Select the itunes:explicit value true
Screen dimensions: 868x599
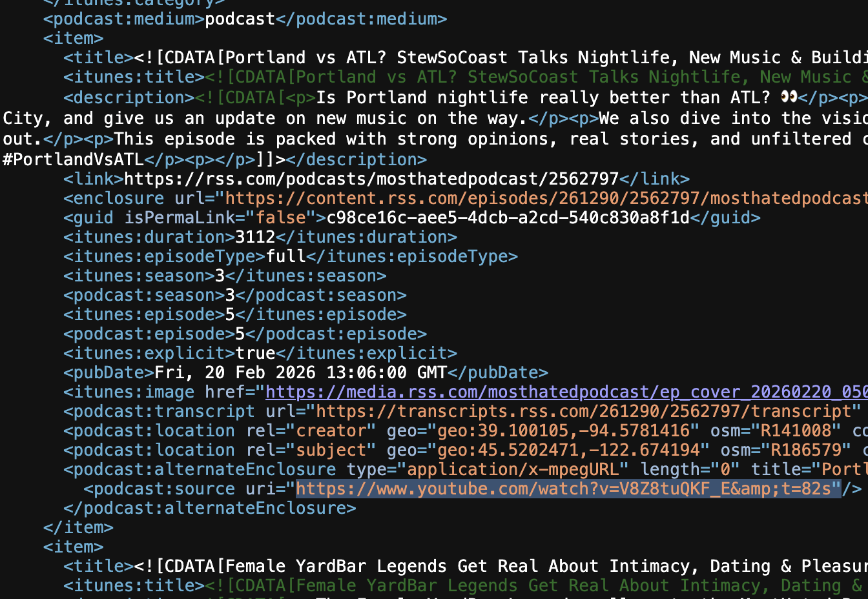point(254,353)
